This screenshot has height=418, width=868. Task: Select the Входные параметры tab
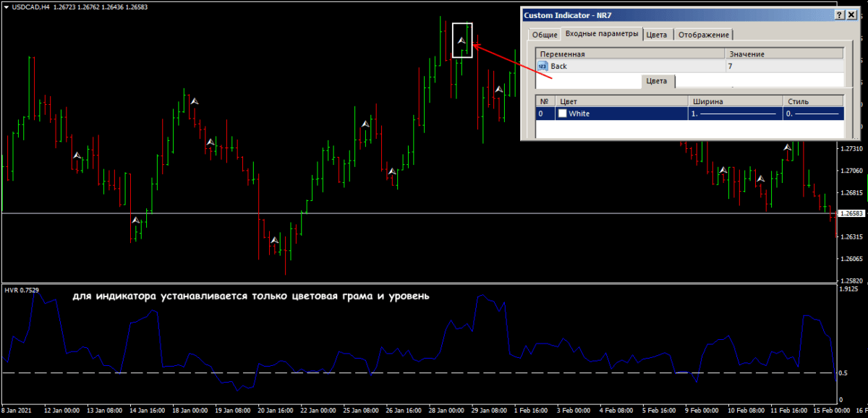[602, 34]
